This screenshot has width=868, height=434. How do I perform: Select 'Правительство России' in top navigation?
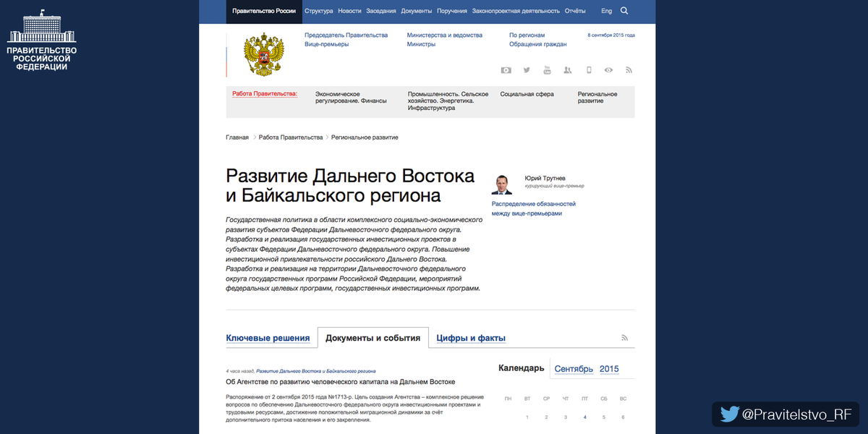264,11
